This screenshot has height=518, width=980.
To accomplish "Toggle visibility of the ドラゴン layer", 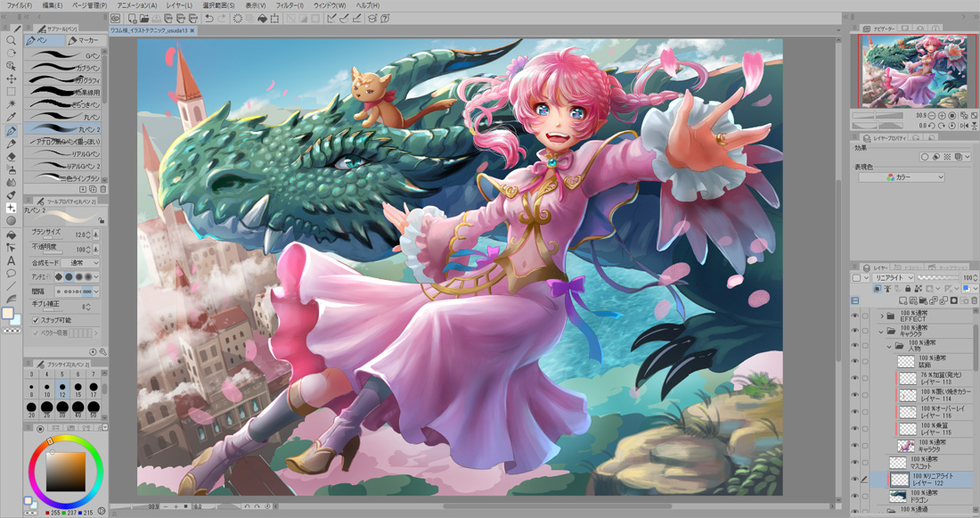I will 855,495.
